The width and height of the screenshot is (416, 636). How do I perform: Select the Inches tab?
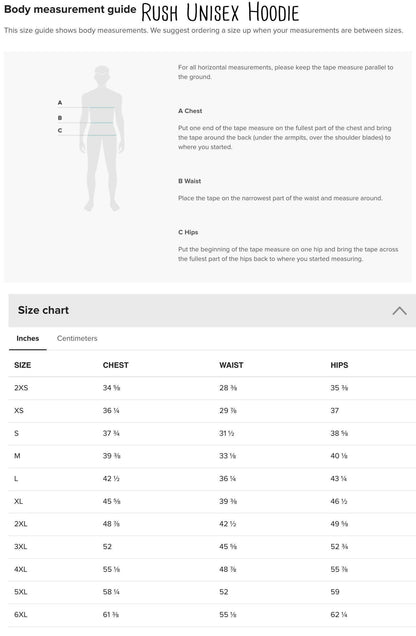coord(28,338)
